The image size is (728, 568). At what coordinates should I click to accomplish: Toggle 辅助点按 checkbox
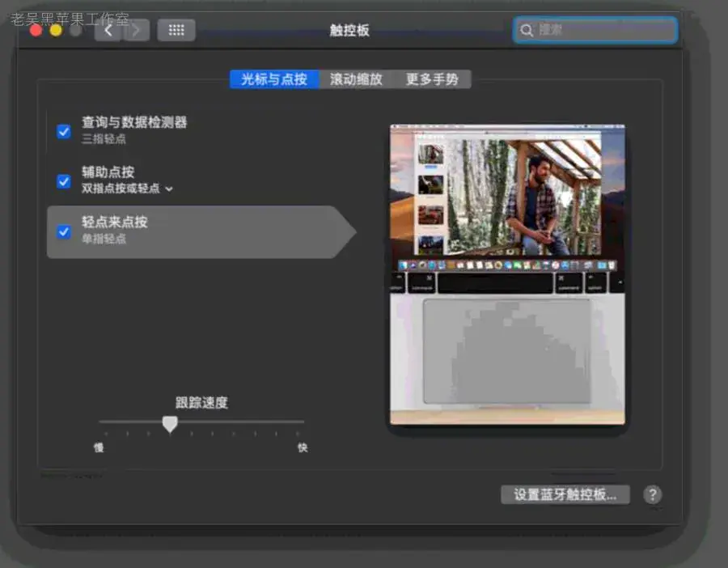click(x=64, y=181)
